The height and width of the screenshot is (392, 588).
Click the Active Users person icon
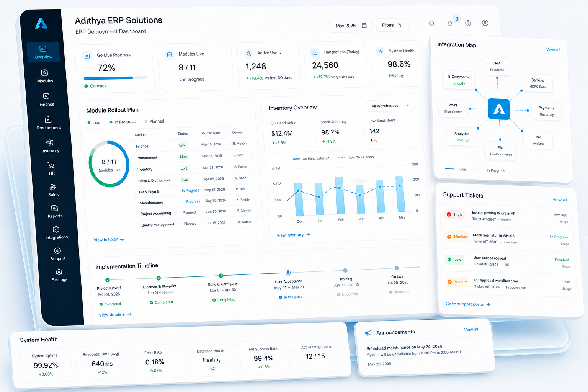248,54
